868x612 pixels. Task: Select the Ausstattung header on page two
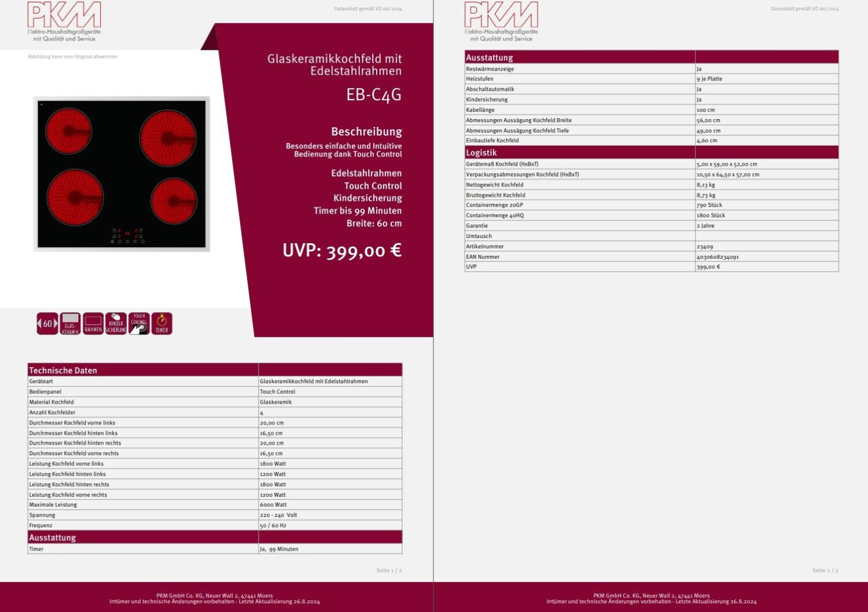tap(490, 57)
